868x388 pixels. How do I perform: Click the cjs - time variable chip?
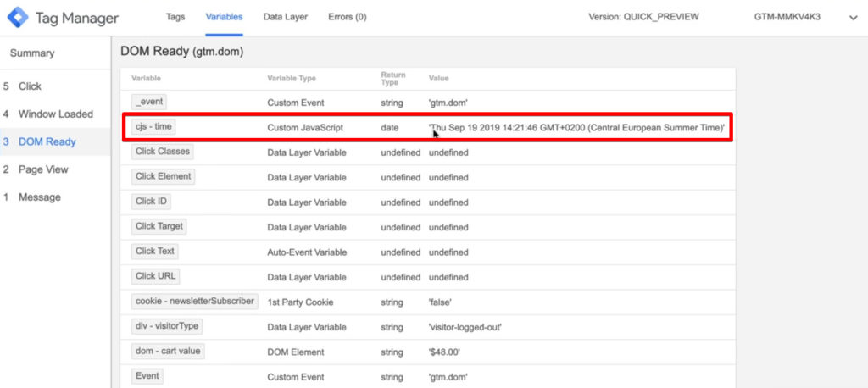point(153,127)
